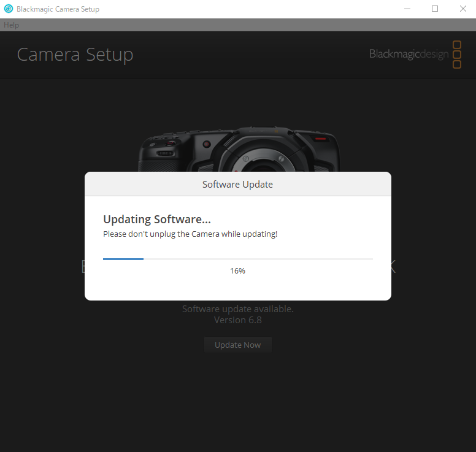
Task: Open the Help menu
Action: click(11, 25)
